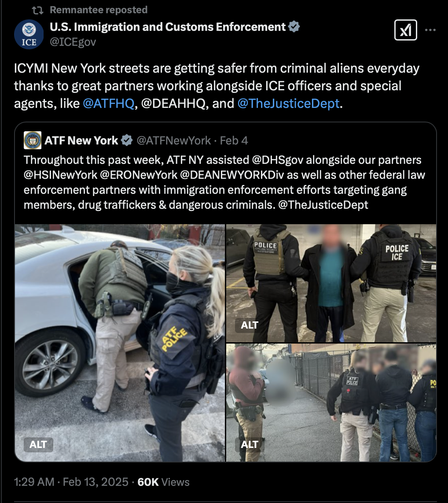Open the @TheJusticeDept mention link
The image size is (448, 503).
[288, 104]
